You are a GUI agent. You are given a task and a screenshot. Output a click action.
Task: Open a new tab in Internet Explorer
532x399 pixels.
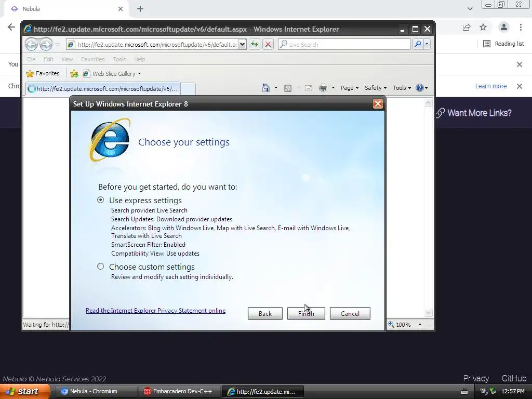(188, 89)
